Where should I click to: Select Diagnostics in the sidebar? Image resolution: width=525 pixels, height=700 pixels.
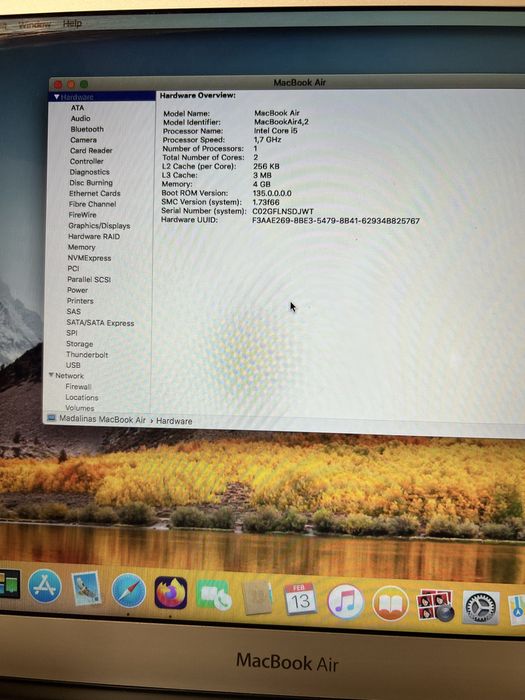click(x=89, y=172)
